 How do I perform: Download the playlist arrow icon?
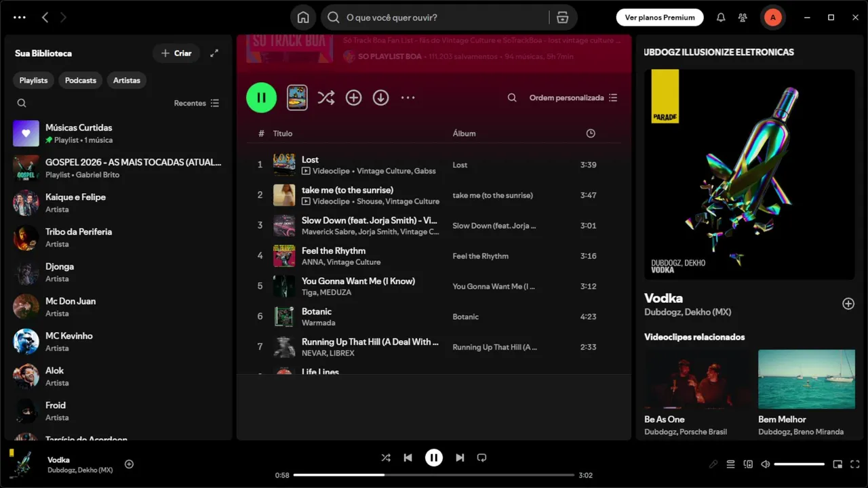pyautogui.click(x=381, y=98)
